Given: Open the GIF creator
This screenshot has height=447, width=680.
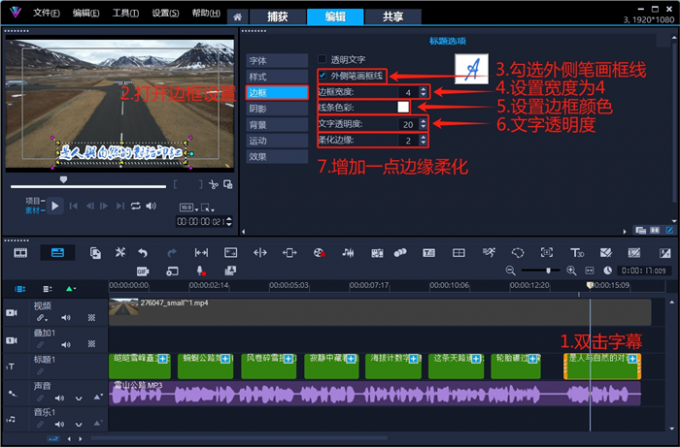Looking at the screenshot, I should pyautogui.click(x=143, y=271).
